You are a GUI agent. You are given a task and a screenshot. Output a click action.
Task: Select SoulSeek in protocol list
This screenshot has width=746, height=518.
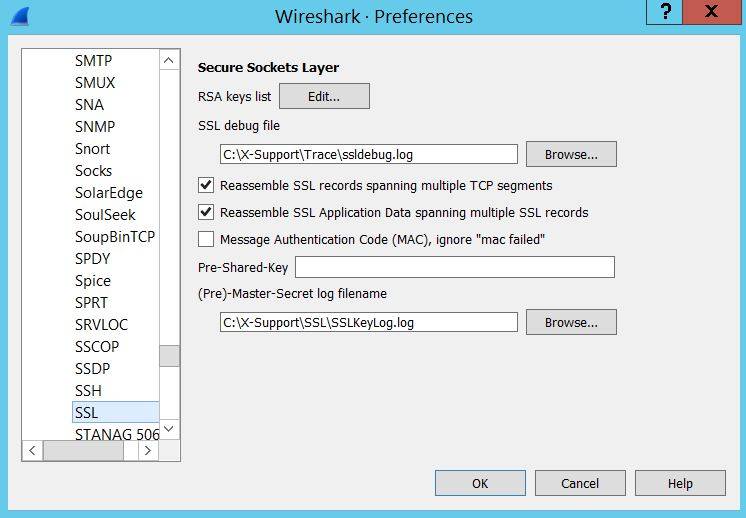click(x=105, y=215)
